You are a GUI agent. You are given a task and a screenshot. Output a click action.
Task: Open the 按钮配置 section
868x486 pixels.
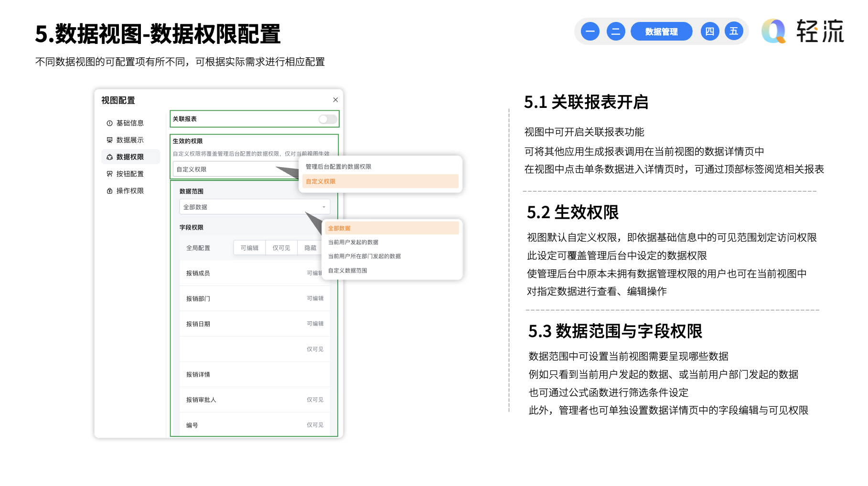pyautogui.click(x=130, y=174)
